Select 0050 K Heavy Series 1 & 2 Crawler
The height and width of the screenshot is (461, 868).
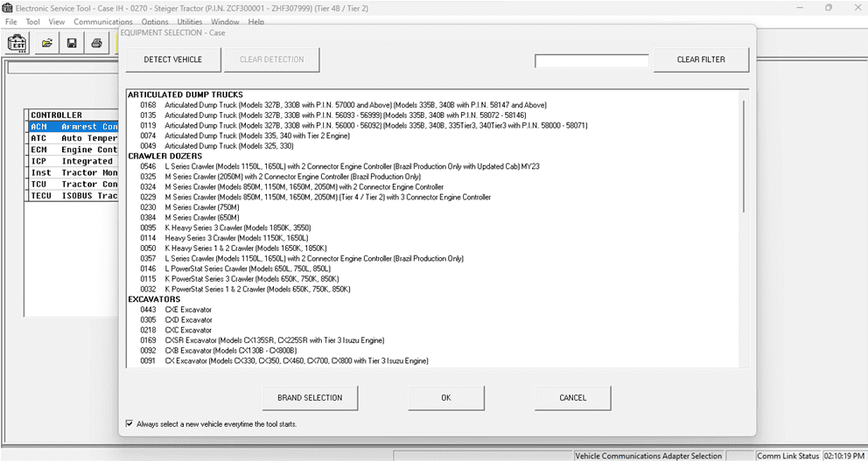click(x=233, y=248)
